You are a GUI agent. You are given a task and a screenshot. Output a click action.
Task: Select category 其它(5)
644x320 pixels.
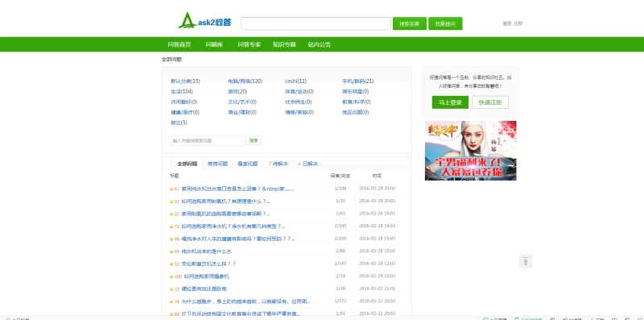click(x=179, y=123)
